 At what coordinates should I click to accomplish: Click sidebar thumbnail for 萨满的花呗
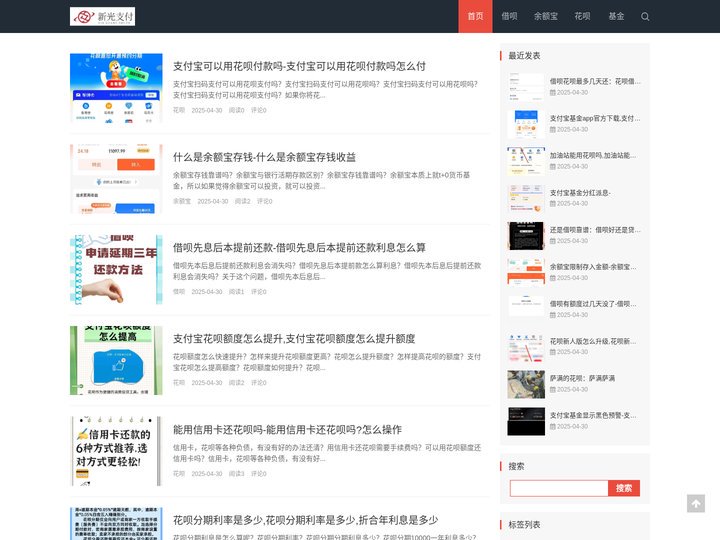pyautogui.click(x=526, y=384)
